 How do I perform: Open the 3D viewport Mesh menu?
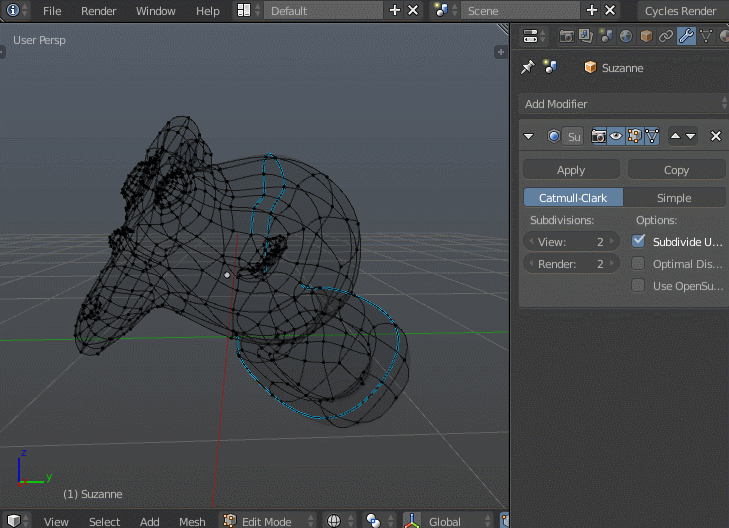click(x=192, y=521)
